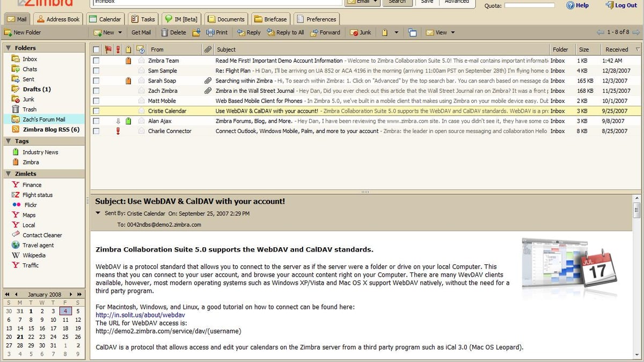This screenshot has height=362, width=644.
Task: Open the Travel agent zimlet
Action: coord(32,245)
